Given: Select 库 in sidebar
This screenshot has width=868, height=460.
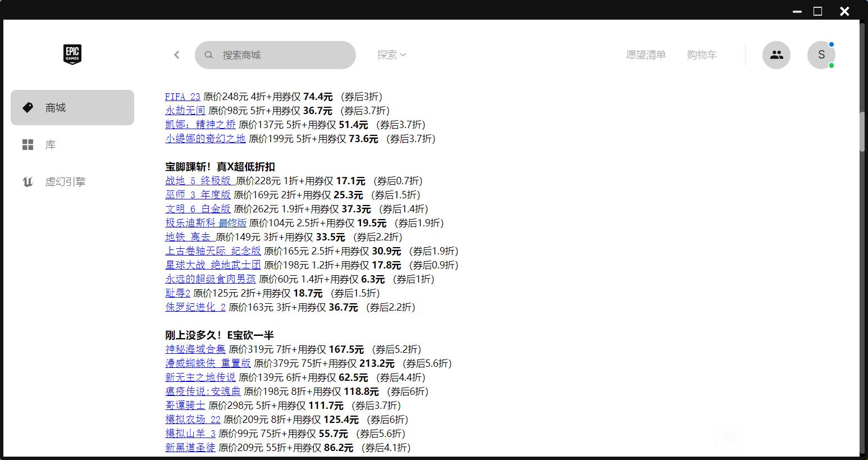Looking at the screenshot, I should 72,145.
